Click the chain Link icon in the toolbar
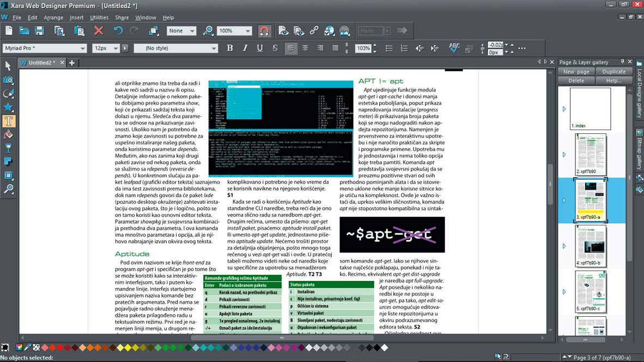644x362 pixels. point(314,31)
